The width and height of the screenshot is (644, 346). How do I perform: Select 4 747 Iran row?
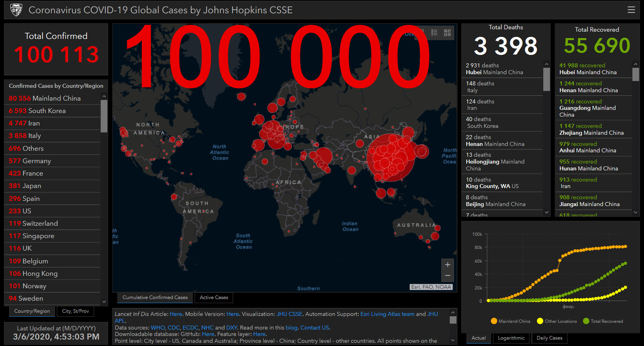tap(52, 123)
